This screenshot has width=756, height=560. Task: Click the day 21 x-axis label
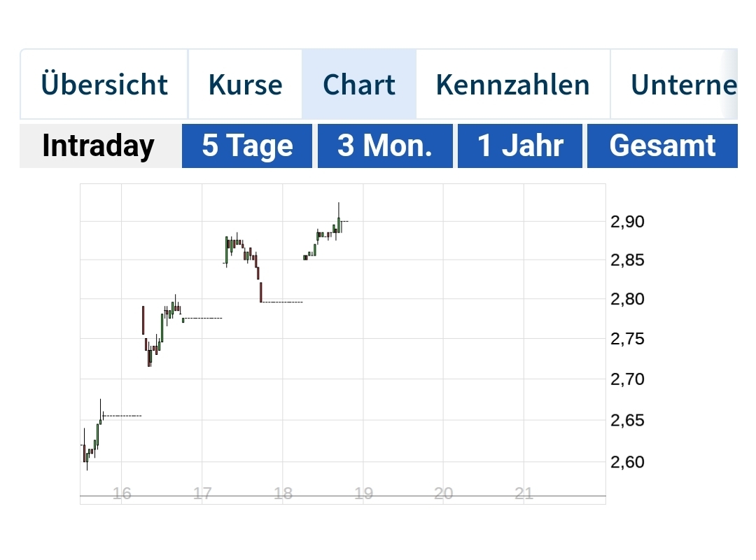coord(524,493)
